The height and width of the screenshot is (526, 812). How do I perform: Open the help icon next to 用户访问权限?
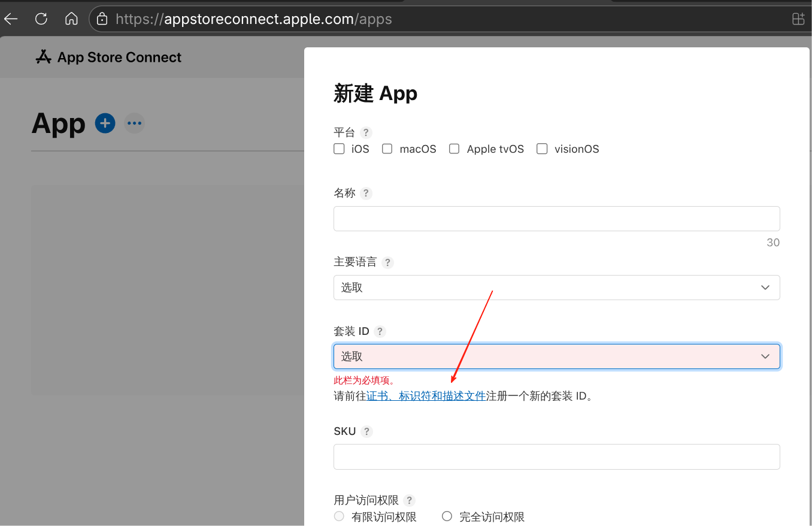point(409,500)
